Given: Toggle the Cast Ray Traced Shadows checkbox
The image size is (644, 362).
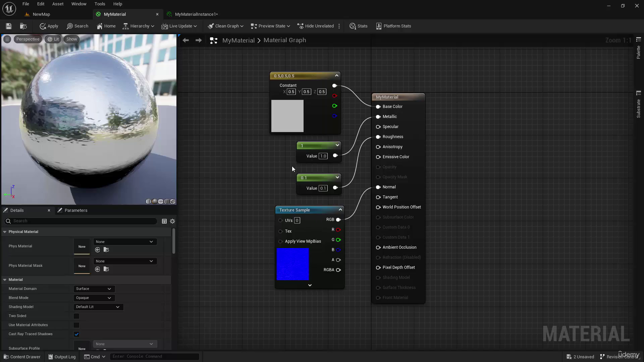Looking at the screenshot, I should click(76, 334).
